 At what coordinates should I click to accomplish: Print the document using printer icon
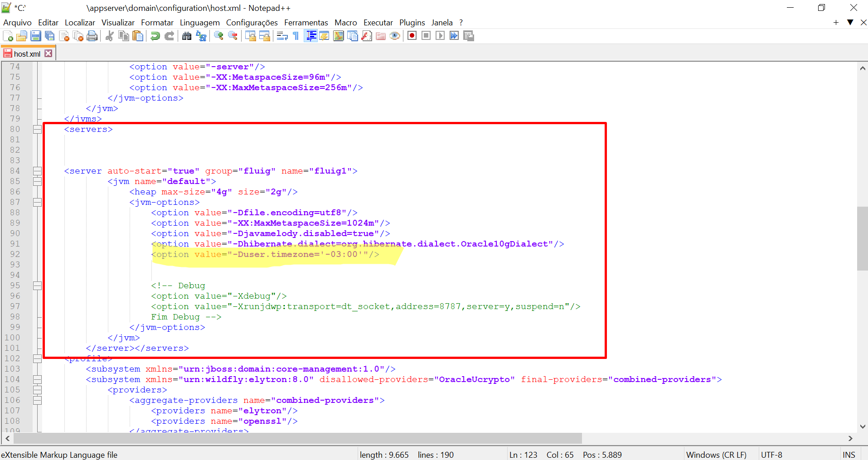coord(92,36)
